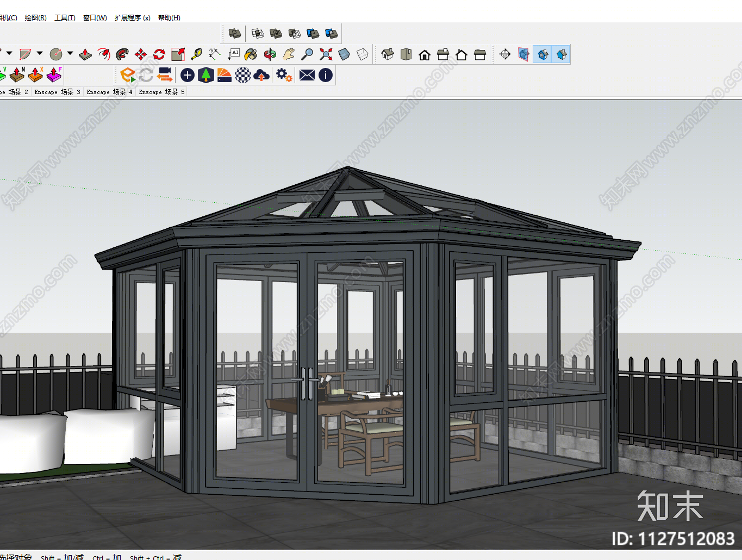Open Enscape Objects plus icon
The height and width of the screenshot is (560, 742).
point(188,75)
